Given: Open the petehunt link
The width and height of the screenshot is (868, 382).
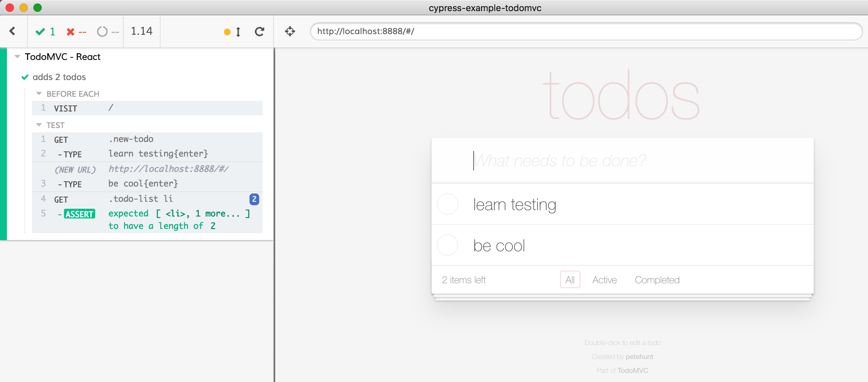Looking at the screenshot, I should (639, 357).
